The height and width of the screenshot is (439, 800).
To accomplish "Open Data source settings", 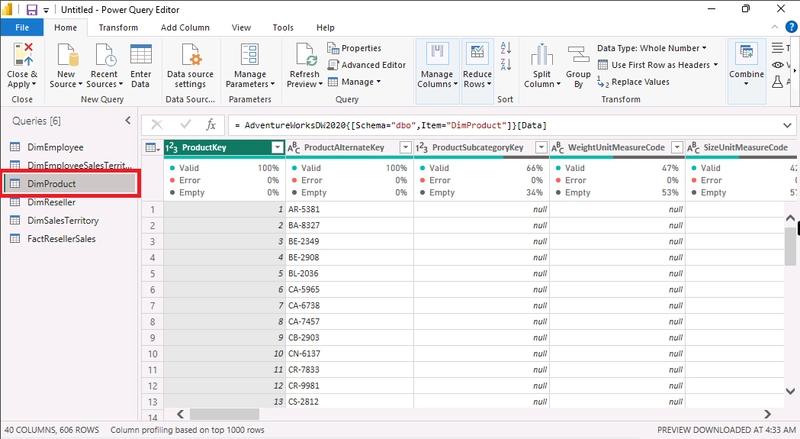I will (190, 67).
